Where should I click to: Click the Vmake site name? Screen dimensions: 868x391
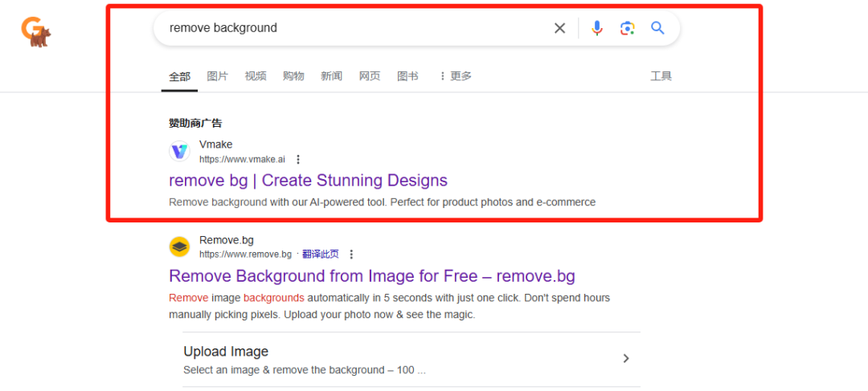pyautogui.click(x=216, y=145)
